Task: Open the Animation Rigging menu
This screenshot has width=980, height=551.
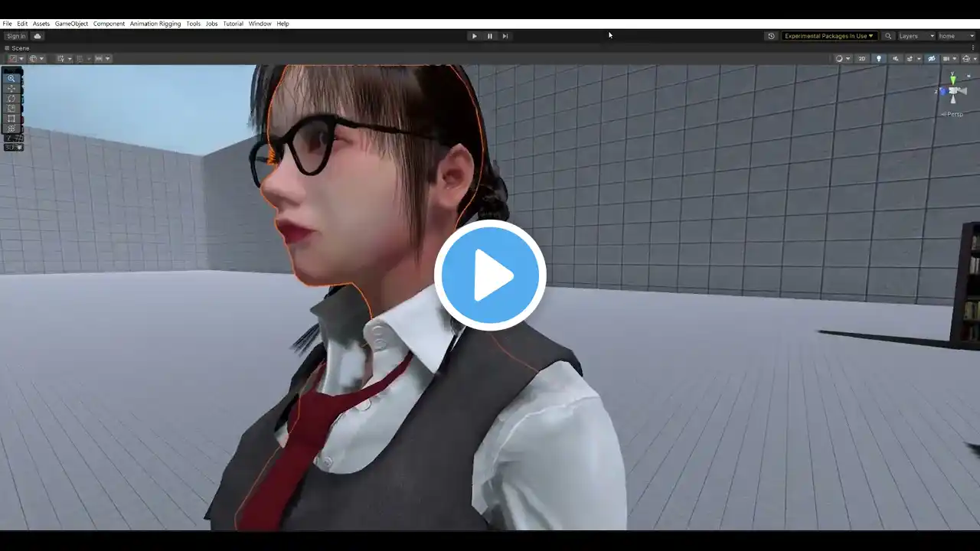Action: (x=155, y=24)
